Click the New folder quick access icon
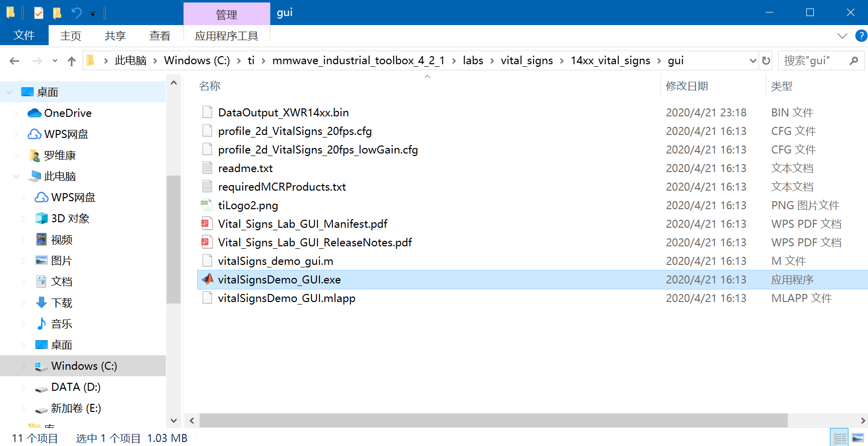Screen dimensions: 868x446 pyautogui.click(x=57, y=13)
